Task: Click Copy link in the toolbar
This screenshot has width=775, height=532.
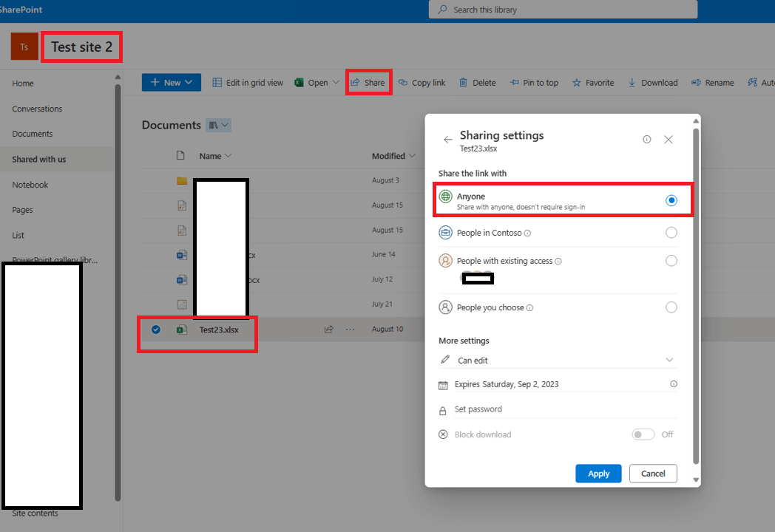Action: pos(422,83)
